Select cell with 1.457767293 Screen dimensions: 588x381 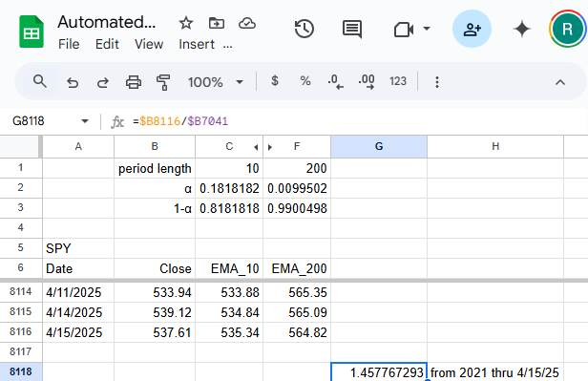click(x=379, y=372)
